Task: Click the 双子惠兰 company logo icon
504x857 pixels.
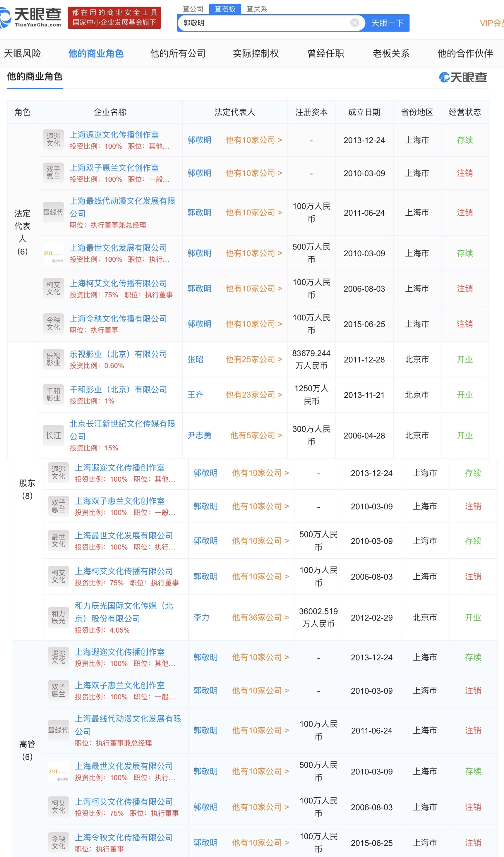Action: pos(53,173)
